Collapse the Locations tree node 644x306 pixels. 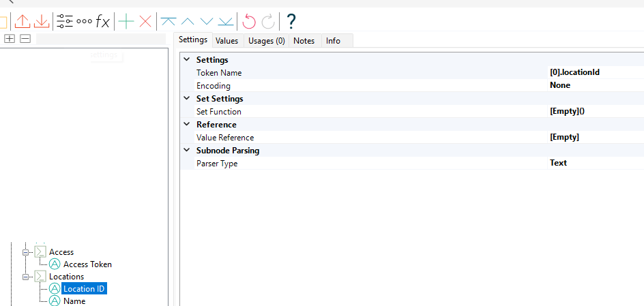pyautogui.click(x=27, y=276)
